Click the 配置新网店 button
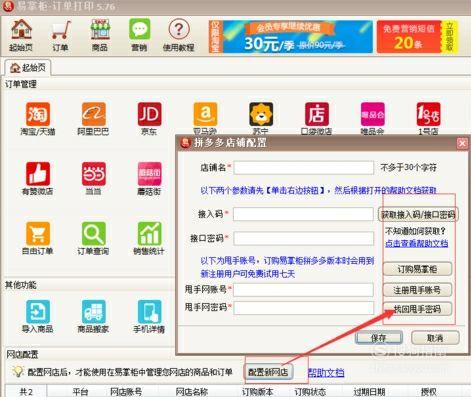The width and height of the screenshot is (471, 397). point(269,372)
